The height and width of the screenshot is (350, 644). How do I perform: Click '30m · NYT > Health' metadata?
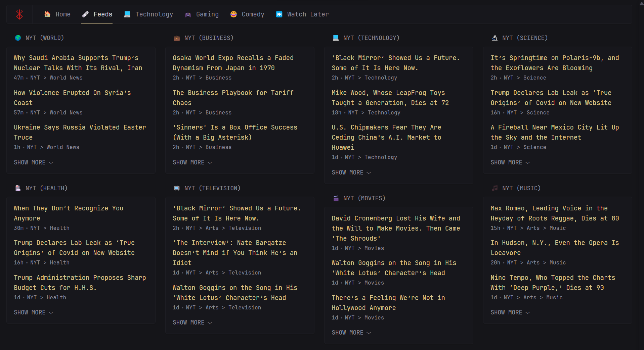tap(42, 228)
